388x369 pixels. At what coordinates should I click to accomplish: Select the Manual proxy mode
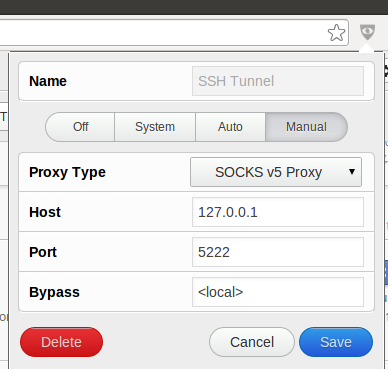pyautogui.click(x=306, y=127)
